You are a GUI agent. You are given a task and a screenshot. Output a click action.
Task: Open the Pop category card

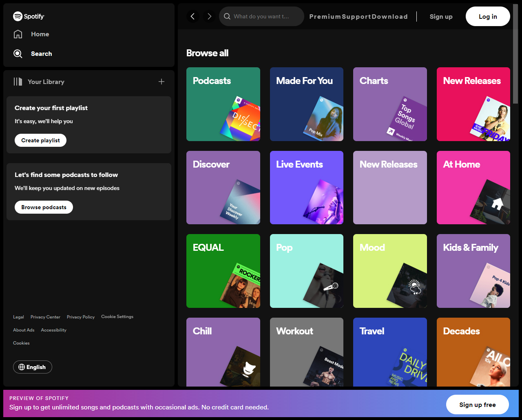pyautogui.click(x=307, y=271)
